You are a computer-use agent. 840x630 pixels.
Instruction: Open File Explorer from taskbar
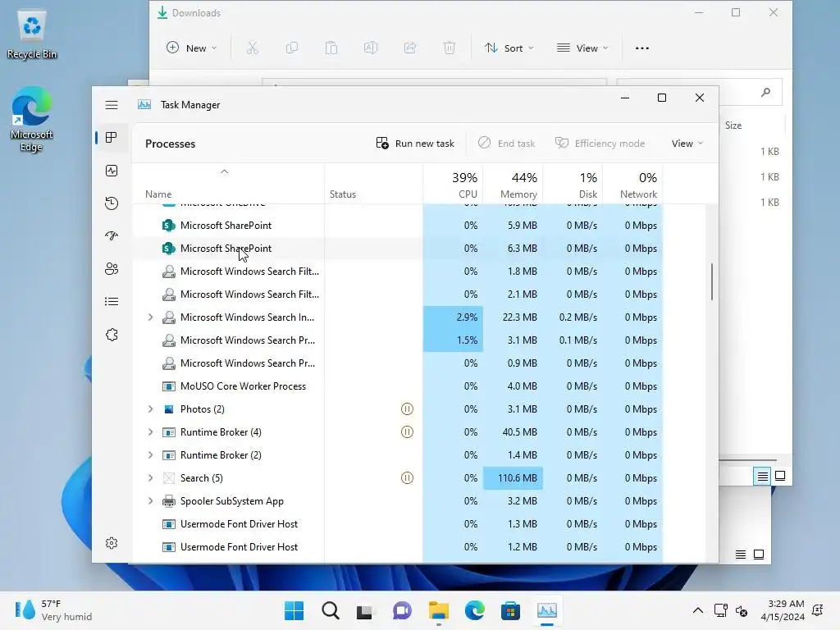coord(438,610)
